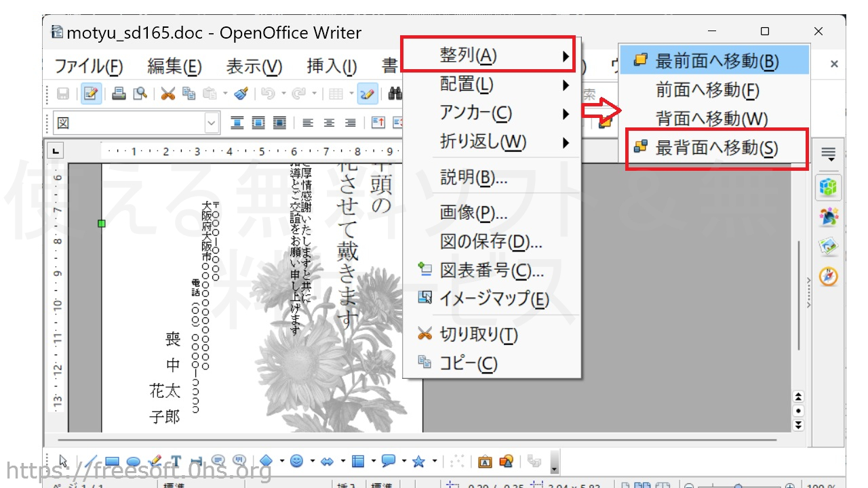Open the paragraph style dropdown showing 図
The image size is (868, 488).
pos(212,123)
